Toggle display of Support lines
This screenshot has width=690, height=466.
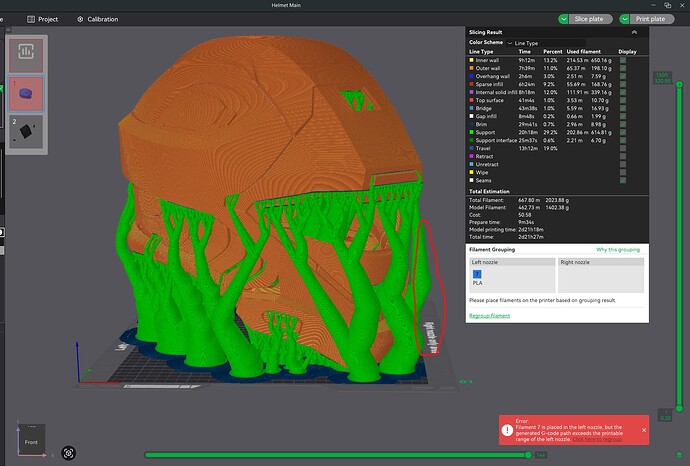(x=623, y=132)
